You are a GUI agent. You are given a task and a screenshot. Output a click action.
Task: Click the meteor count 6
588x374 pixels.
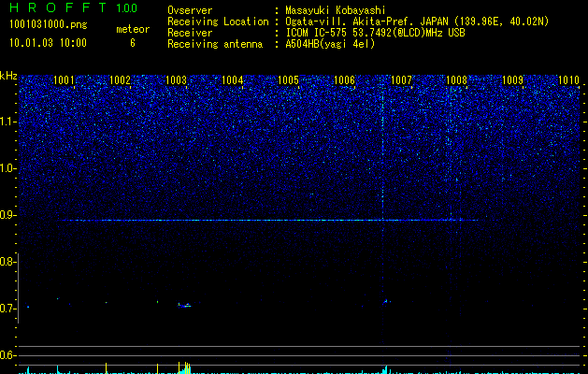pyautogui.click(x=133, y=43)
